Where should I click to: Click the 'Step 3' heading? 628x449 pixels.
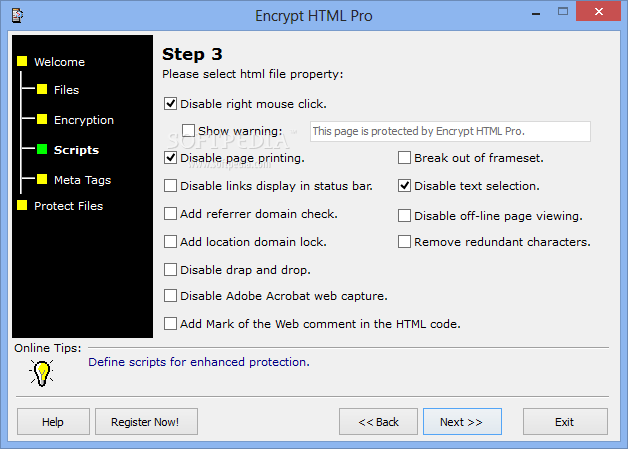192,54
